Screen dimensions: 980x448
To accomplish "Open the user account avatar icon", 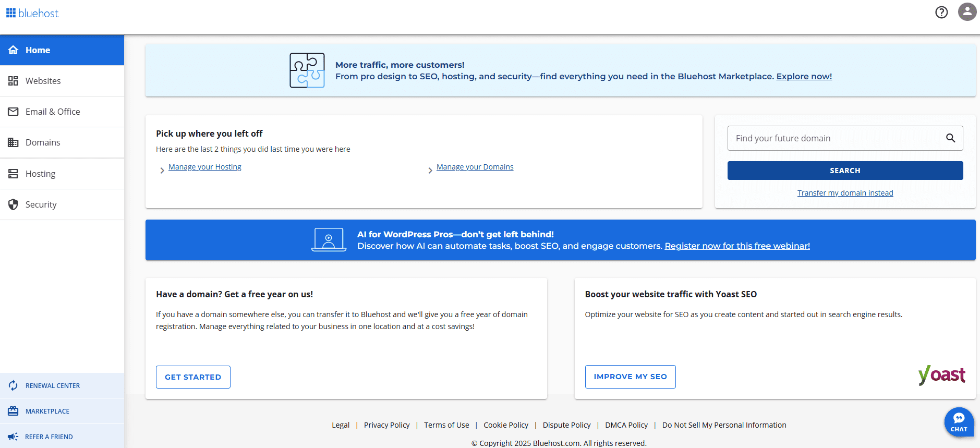I will pyautogui.click(x=967, y=11).
